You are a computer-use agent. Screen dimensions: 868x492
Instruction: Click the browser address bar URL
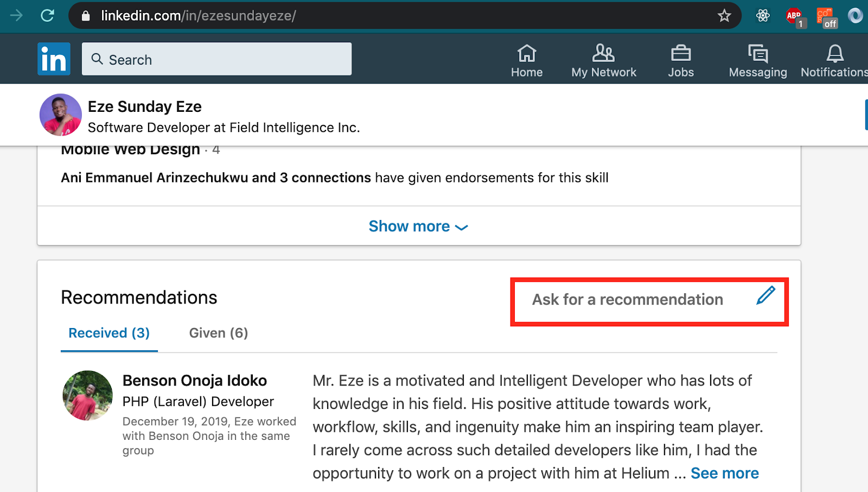pyautogui.click(x=199, y=16)
